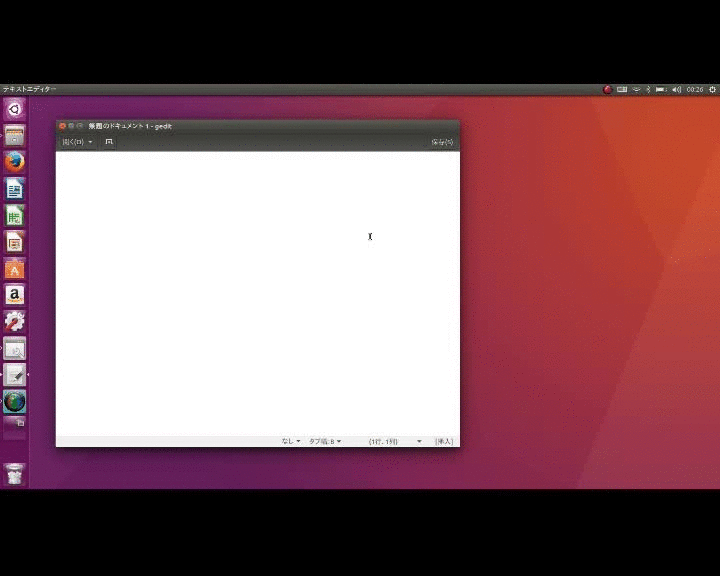Click the 保存(S) save button in gedit
This screenshot has width=720, height=576.
point(442,142)
